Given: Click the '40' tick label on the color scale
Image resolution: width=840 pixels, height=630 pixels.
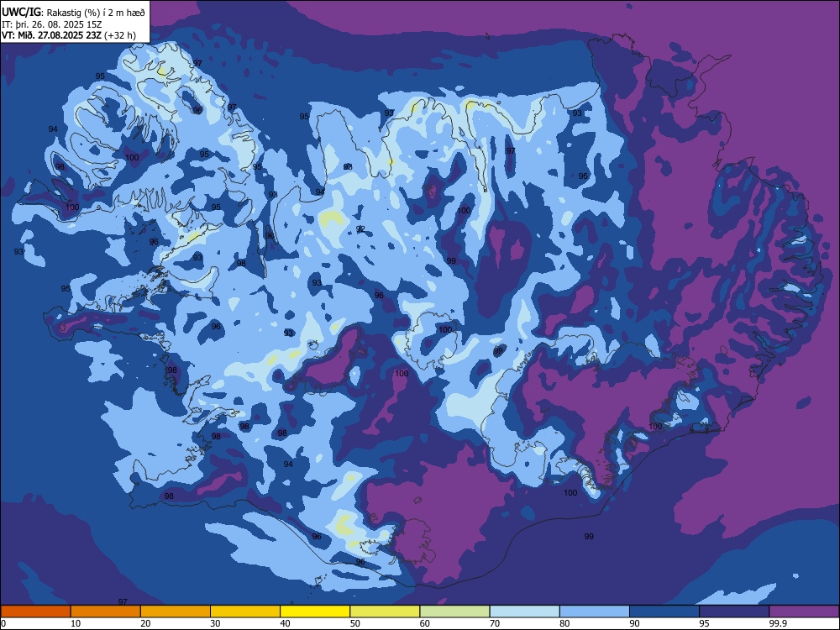Looking at the screenshot, I should (285, 623).
